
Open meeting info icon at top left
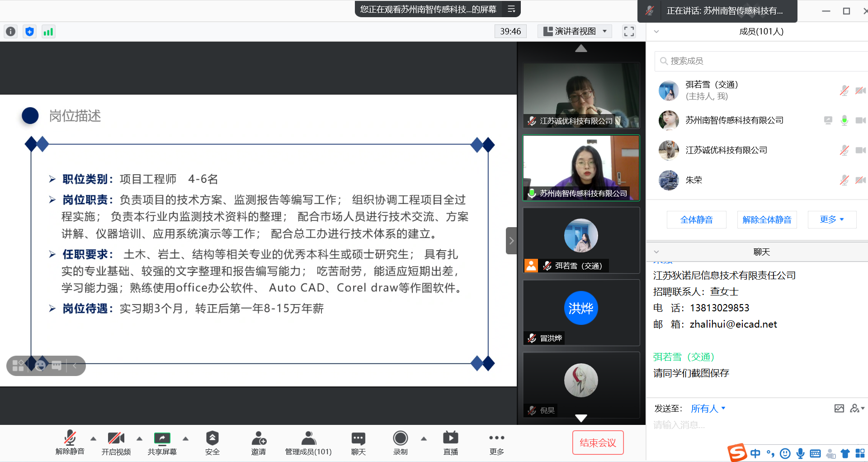[x=11, y=31]
